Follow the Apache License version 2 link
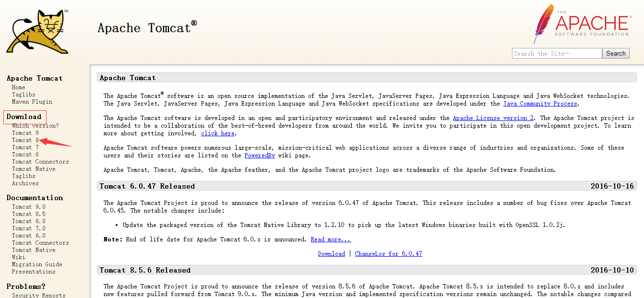 pos(493,118)
